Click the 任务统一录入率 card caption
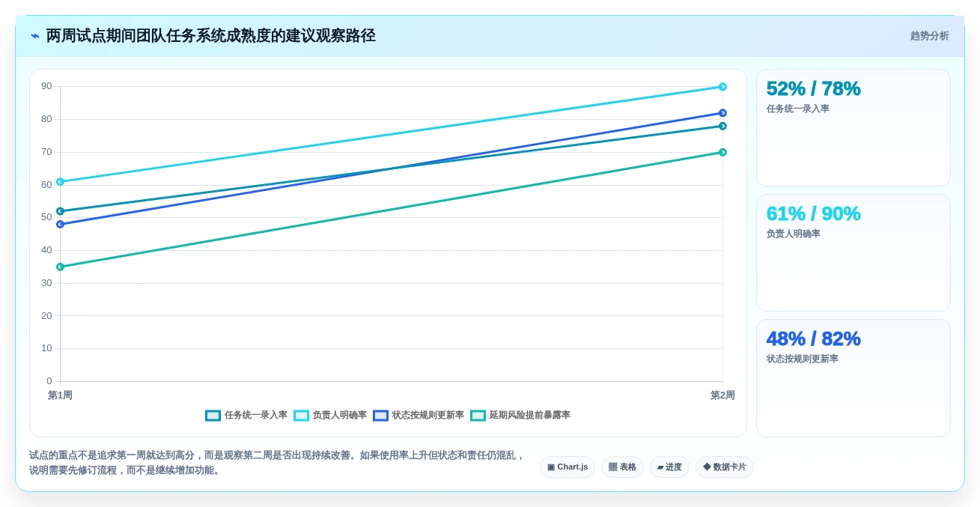The image size is (980, 507). click(797, 109)
